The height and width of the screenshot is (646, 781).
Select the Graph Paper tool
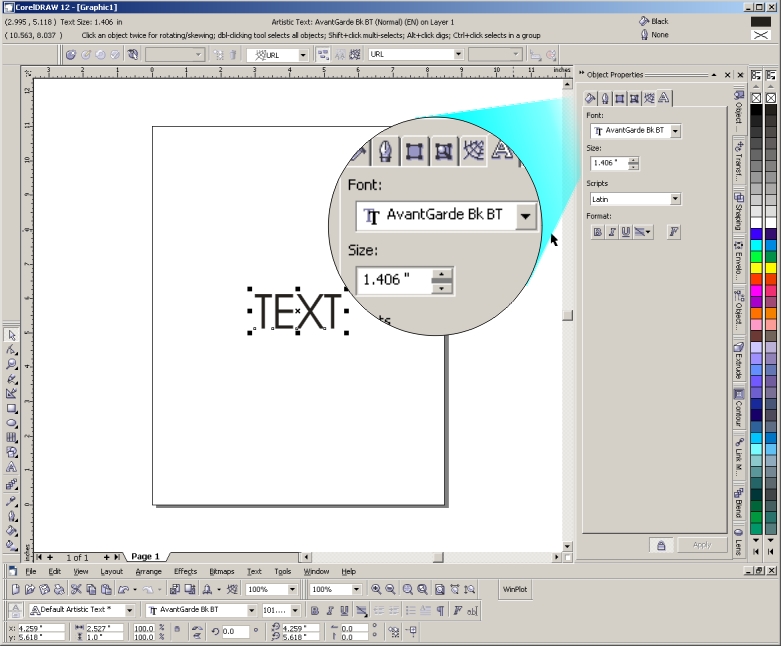11,438
